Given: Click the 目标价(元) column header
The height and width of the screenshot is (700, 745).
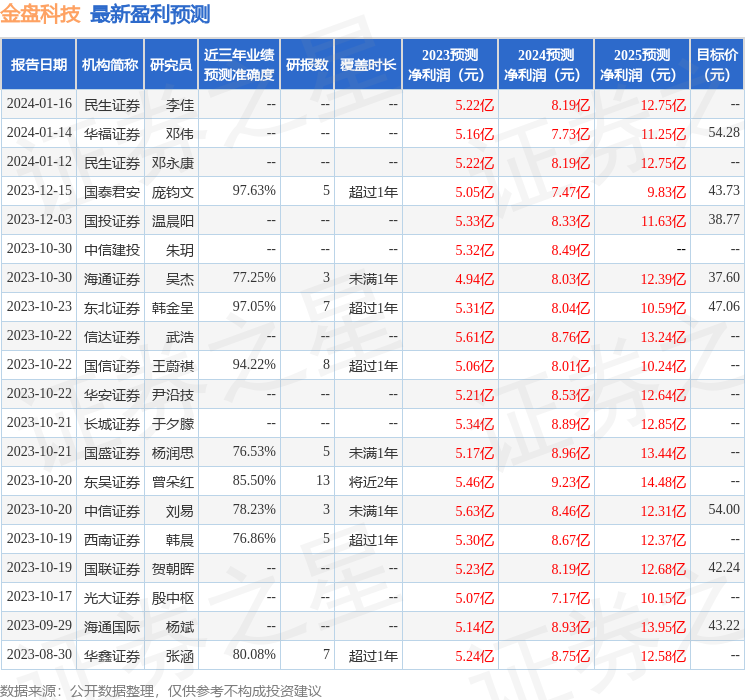Looking at the screenshot, I should pyautogui.click(x=717, y=64).
